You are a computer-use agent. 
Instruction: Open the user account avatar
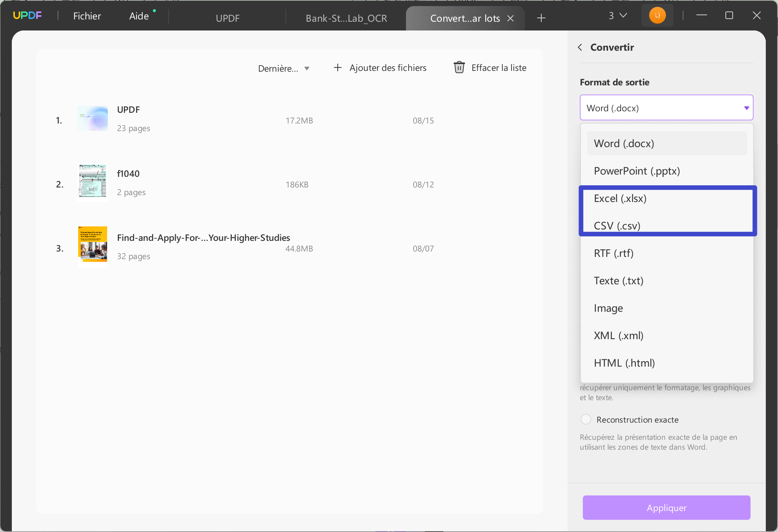pyautogui.click(x=657, y=16)
